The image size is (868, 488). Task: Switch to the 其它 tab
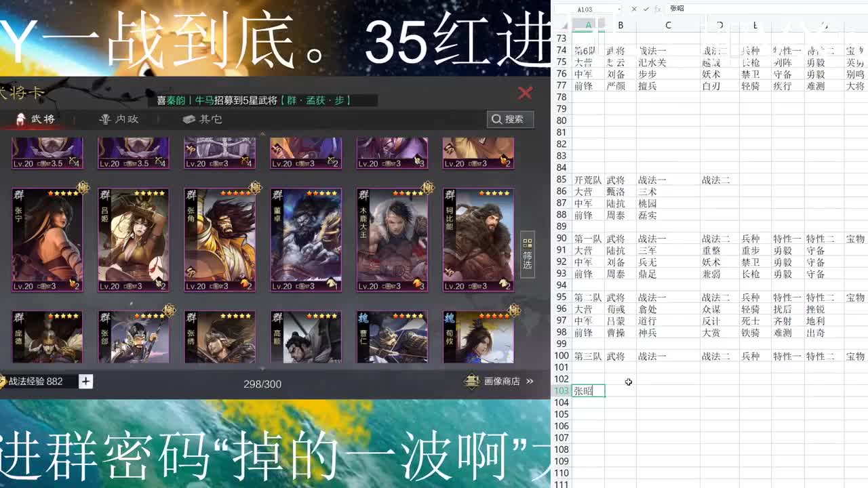(x=202, y=119)
